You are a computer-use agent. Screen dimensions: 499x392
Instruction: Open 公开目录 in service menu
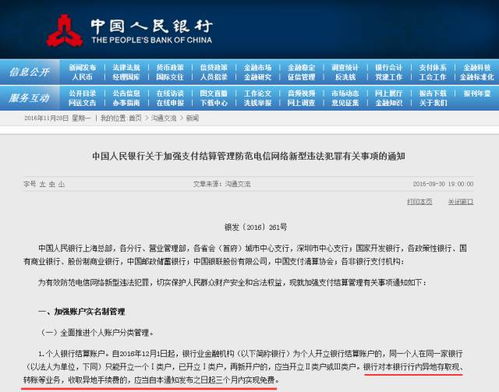click(82, 93)
